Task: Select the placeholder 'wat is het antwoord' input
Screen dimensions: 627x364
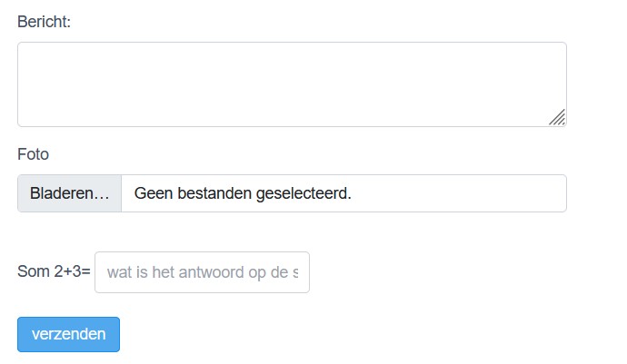Action: (202, 272)
